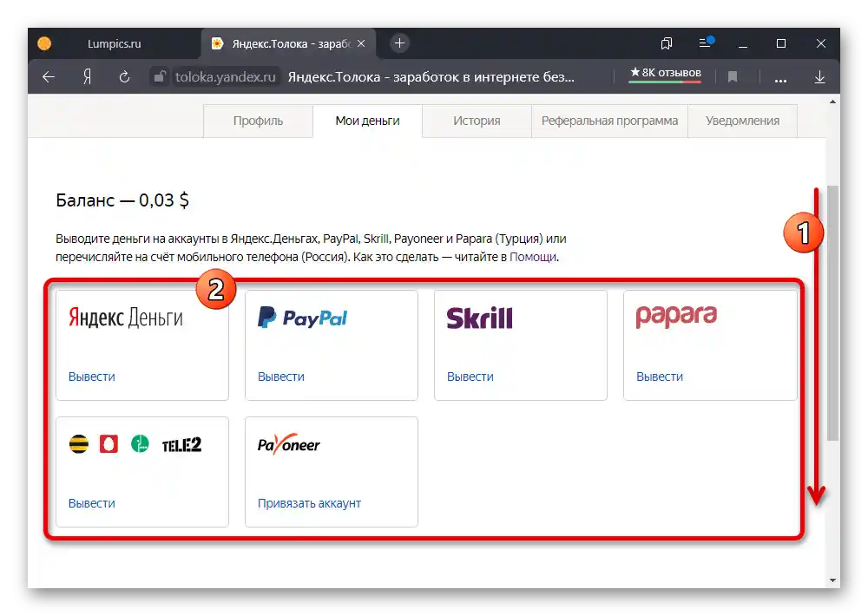Click the Payoneer logo
868x616 pixels.
tap(288, 444)
